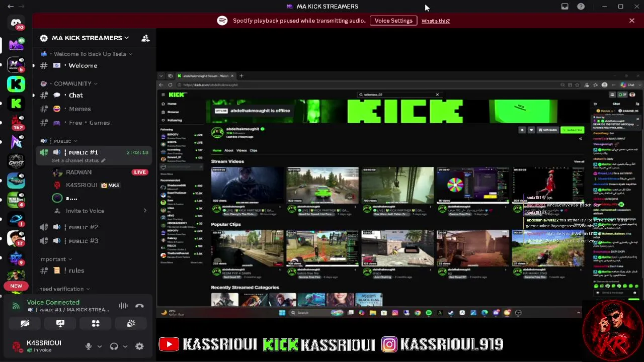Select the Videos tab on streamed Kick profile
644x362 pixels.
[242, 150]
